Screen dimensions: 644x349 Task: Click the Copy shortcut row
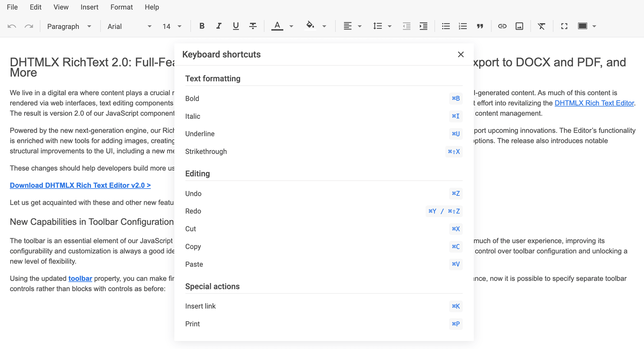pyautogui.click(x=324, y=246)
